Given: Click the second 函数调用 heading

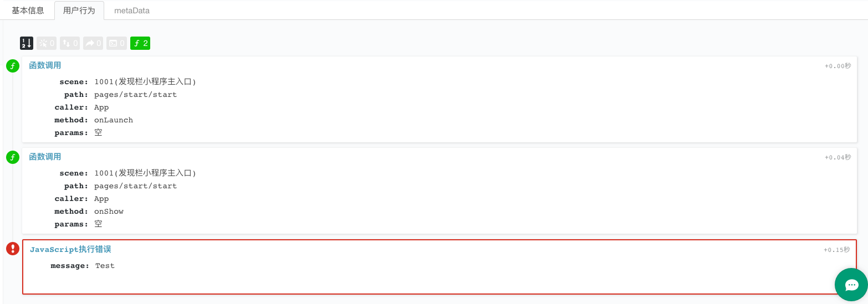Looking at the screenshot, I should pos(45,157).
